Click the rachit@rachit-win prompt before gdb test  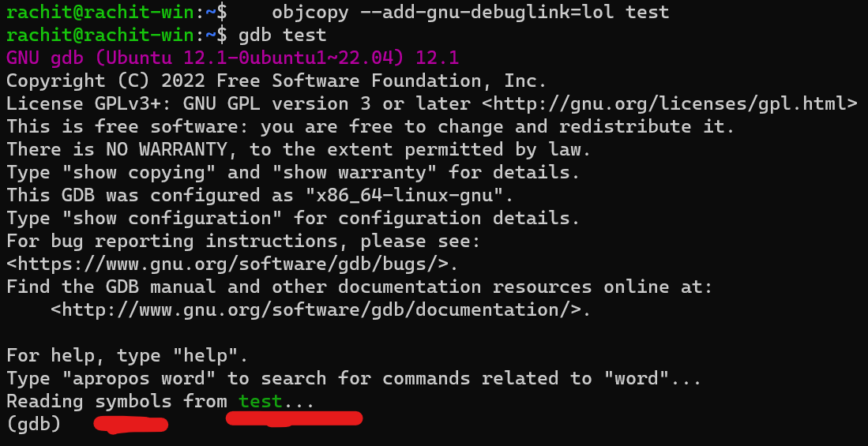point(116,35)
